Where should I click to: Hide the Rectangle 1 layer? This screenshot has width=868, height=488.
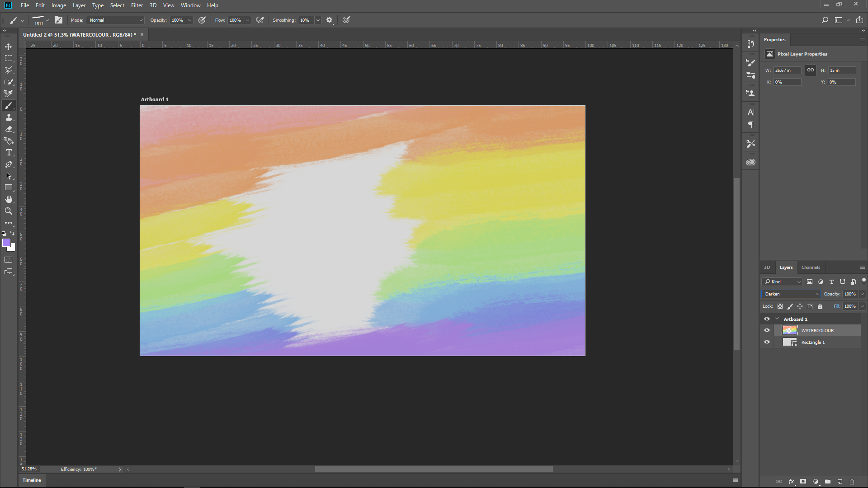click(x=767, y=342)
